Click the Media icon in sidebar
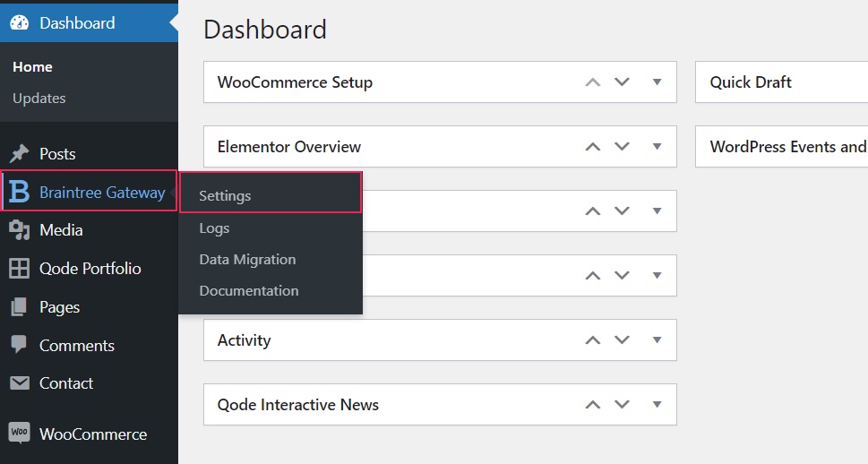 click(x=20, y=230)
